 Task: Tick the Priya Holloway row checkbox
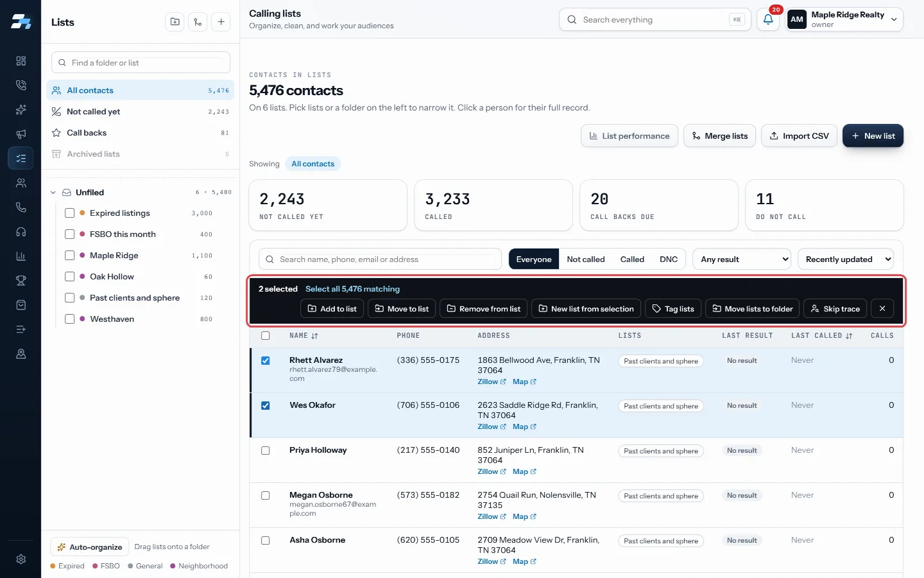266,451
